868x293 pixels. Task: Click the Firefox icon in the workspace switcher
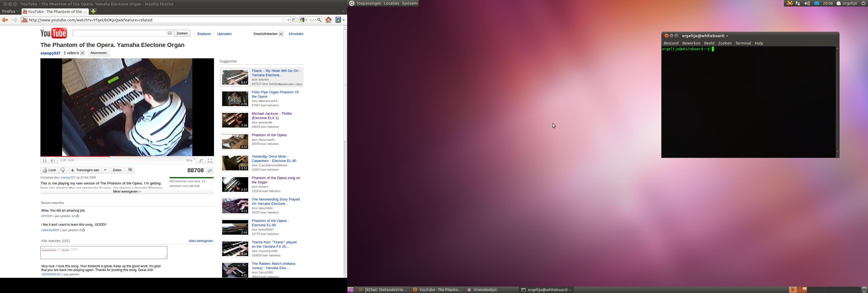point(793,290)
